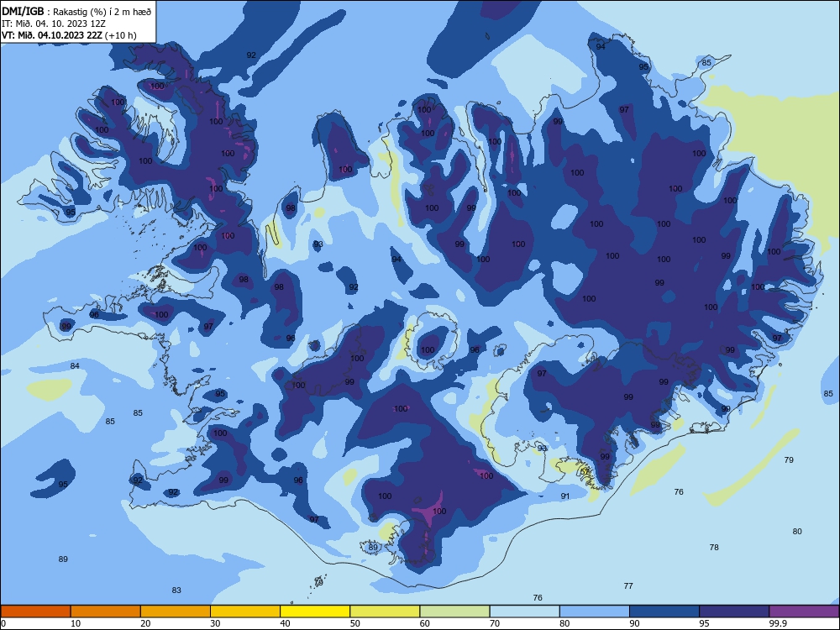Viewport: 840px width, 630px height.
Task: Click the title 'DMI/IGB : Rakastig (%) í 2 m hæð'
Action: pyautogui.click(x=76, y=12)
